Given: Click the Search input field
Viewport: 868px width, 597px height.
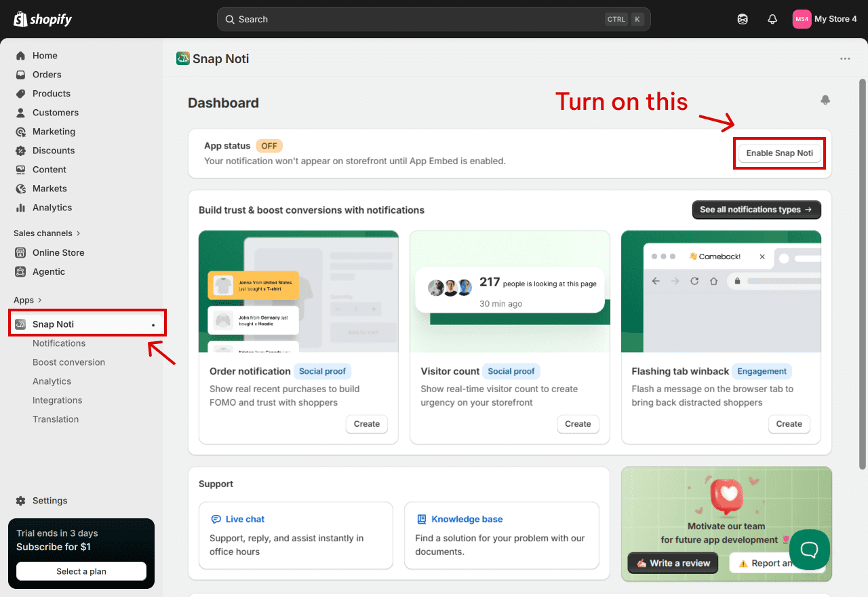Looking at the screenshot, I should 434,19.
